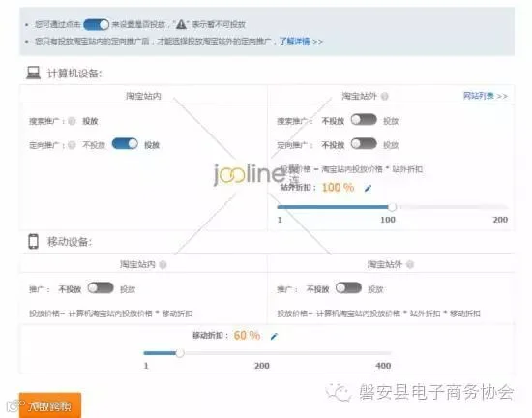Click the 400 label under mobile slider
532x418 pixels.
[x=383, y=366]
